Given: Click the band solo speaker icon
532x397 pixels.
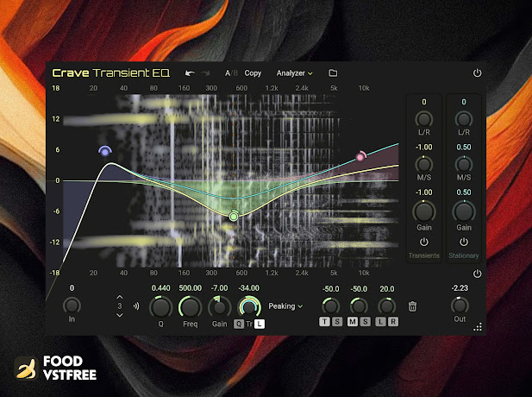Looking at the screenshot, I should pyautogui.click(x=136, y=306).
